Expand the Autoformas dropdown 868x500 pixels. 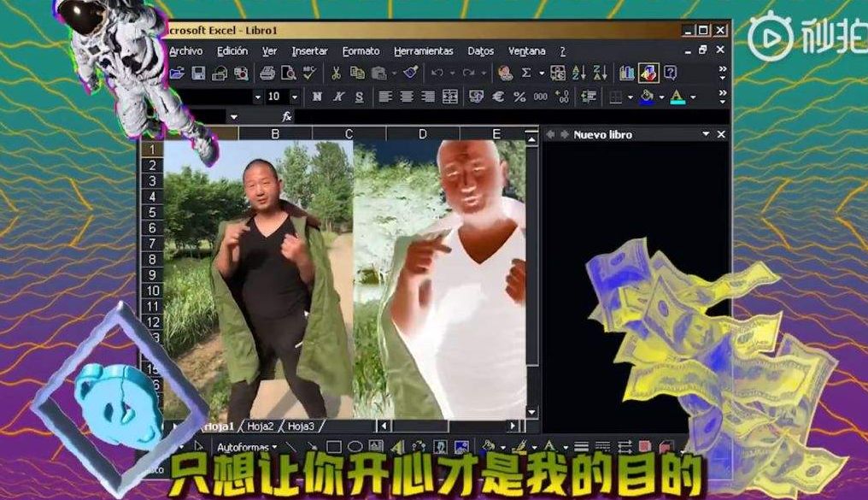276,445
